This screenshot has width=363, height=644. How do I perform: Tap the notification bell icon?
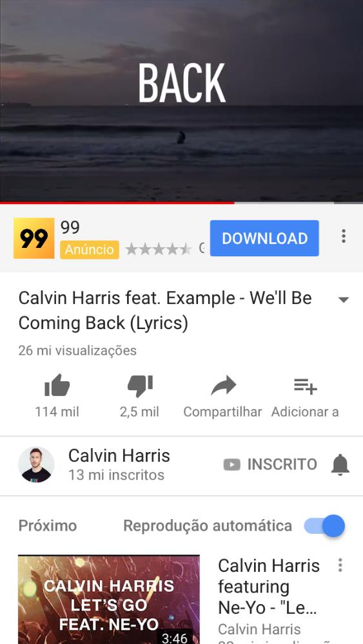point(340,465)
